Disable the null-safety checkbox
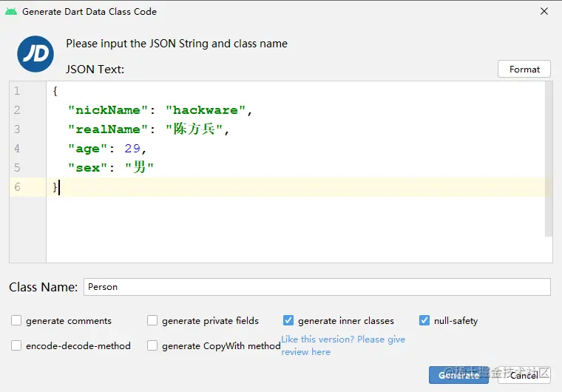Screen dimensions: 562x392 coord(424,320)
